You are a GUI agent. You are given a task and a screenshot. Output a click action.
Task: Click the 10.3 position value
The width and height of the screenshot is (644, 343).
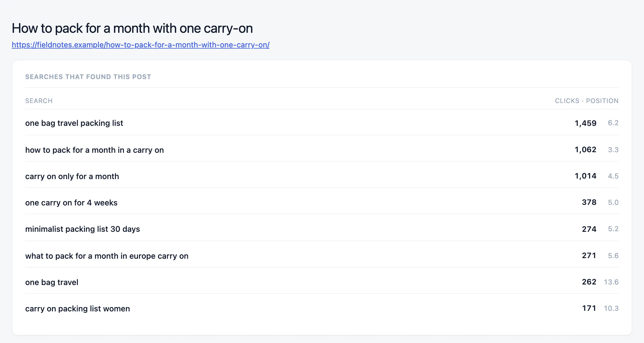(611, 308)
